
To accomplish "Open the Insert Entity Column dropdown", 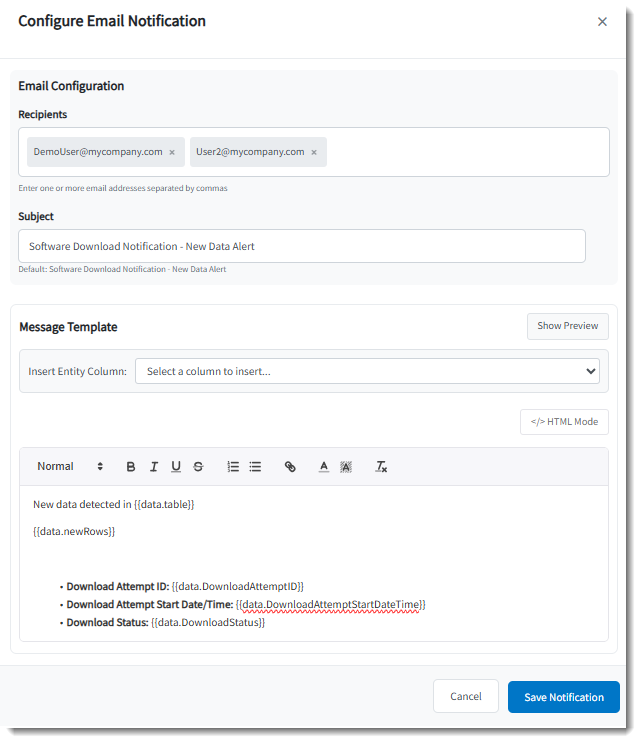I will coord(367,371).
